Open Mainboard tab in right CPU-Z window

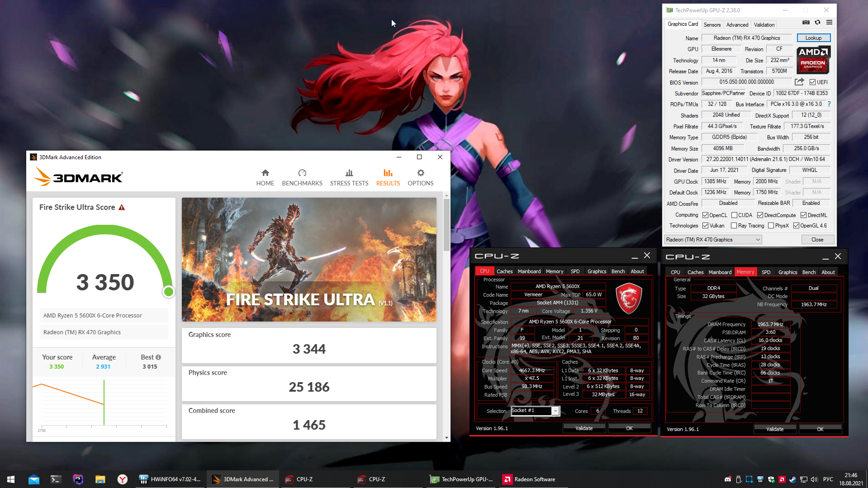720,272
